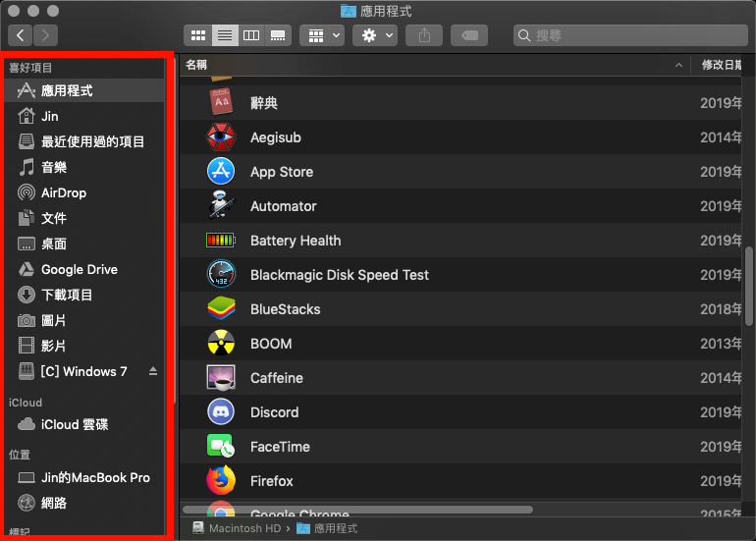
Task: Go forward with the right chevron button
Action: [46, 35]
